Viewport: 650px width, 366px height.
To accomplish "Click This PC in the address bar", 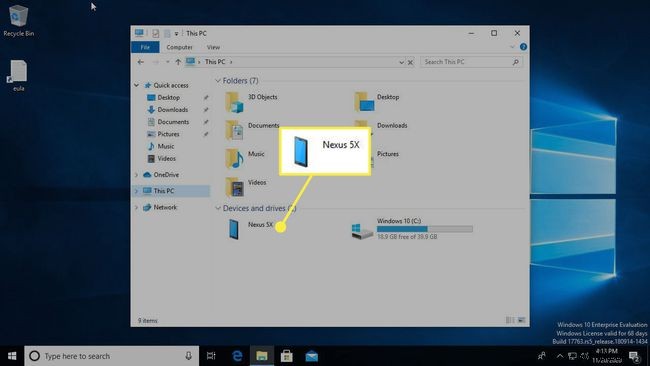I will click(x=215, y=62).
